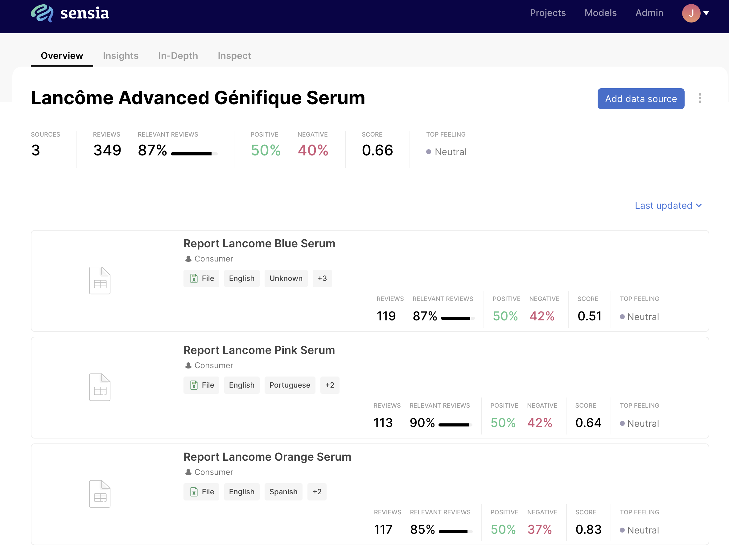Expand the +3 hidden tags on Blue Serum
Image resolution: width=729 pixels, height=560 pixels.
click(322, 278)
